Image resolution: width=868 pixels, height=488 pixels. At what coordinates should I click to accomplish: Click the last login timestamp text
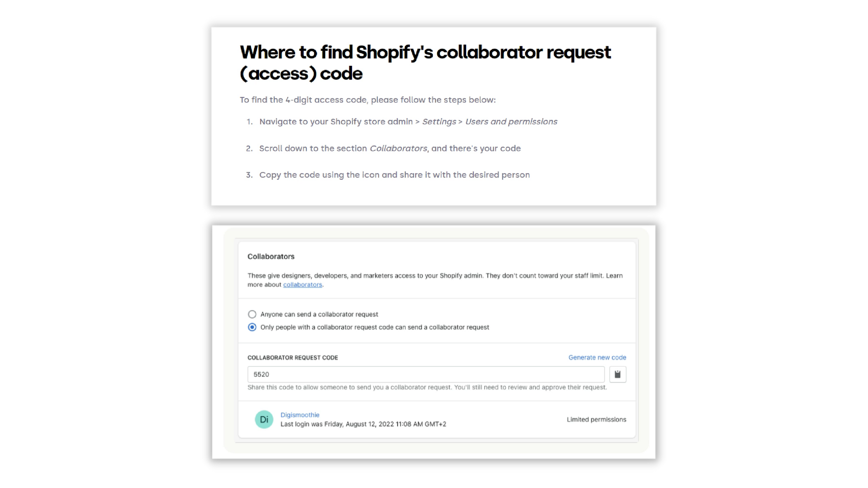[x=363, y=424]
